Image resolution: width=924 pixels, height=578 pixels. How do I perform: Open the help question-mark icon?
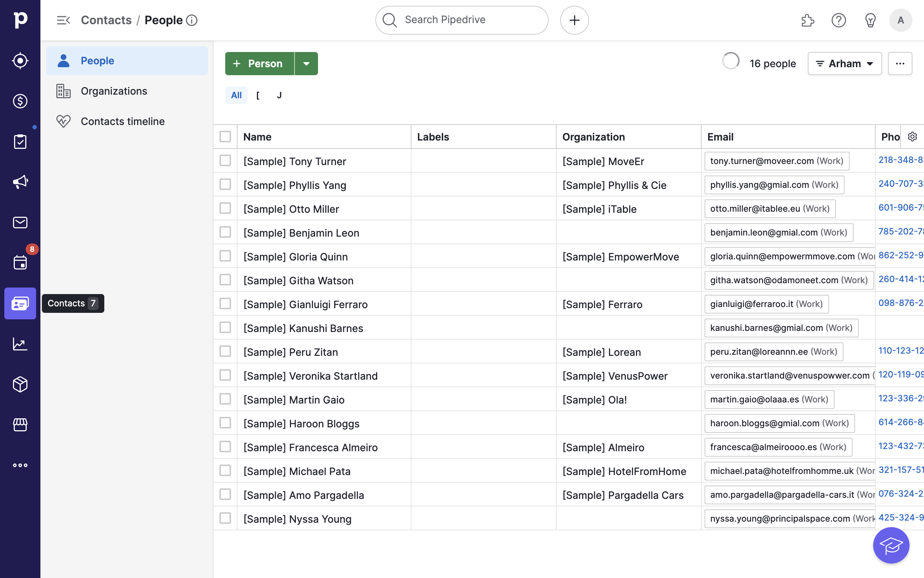point(839,20)
